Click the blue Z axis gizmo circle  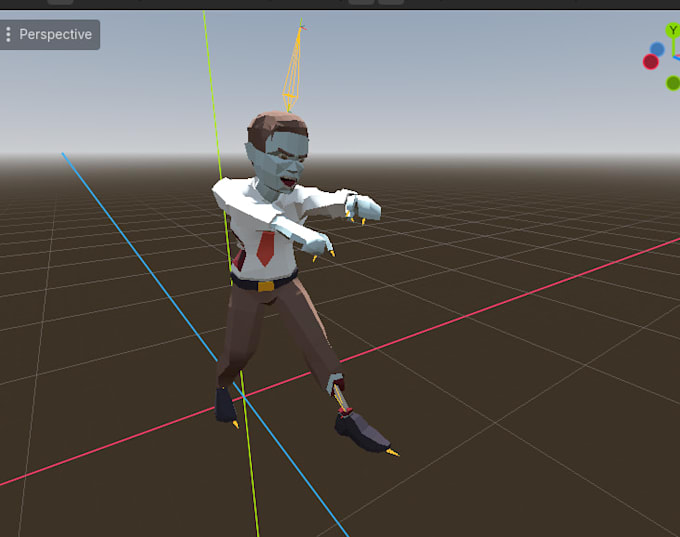coord(657,49)
